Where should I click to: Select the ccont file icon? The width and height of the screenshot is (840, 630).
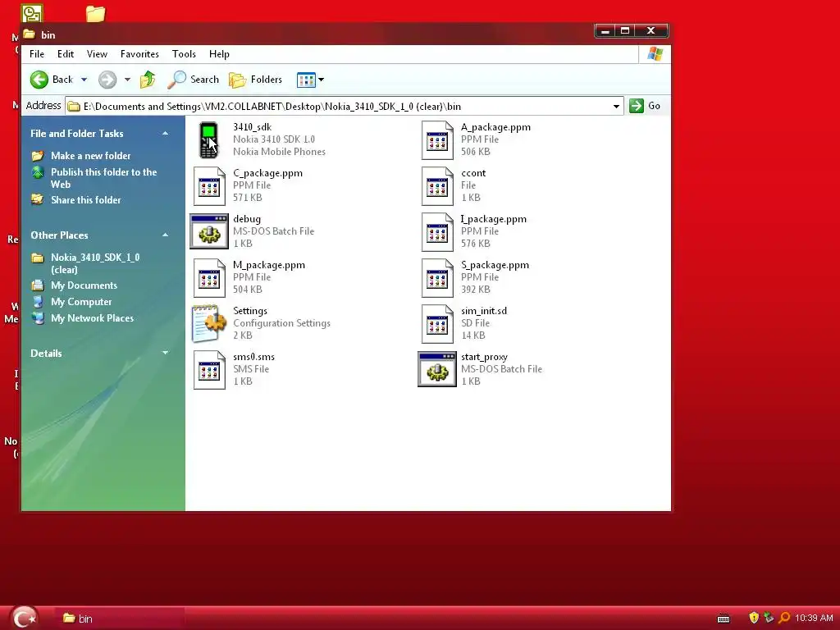tap(437, 186)
